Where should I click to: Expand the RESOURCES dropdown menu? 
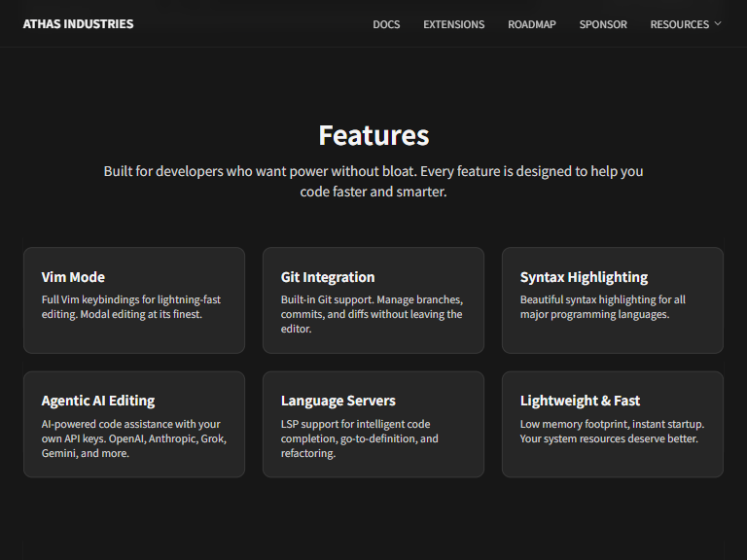click(x=679, y=24)
